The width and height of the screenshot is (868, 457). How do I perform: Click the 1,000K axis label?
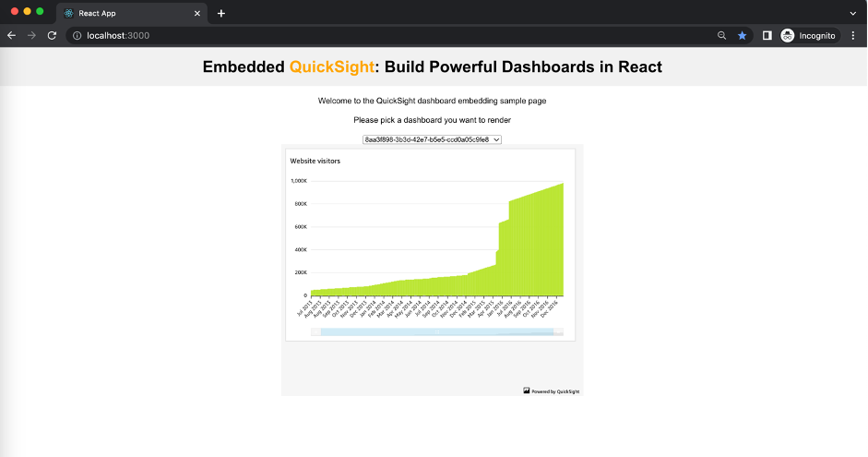click(x=299, y=181)
